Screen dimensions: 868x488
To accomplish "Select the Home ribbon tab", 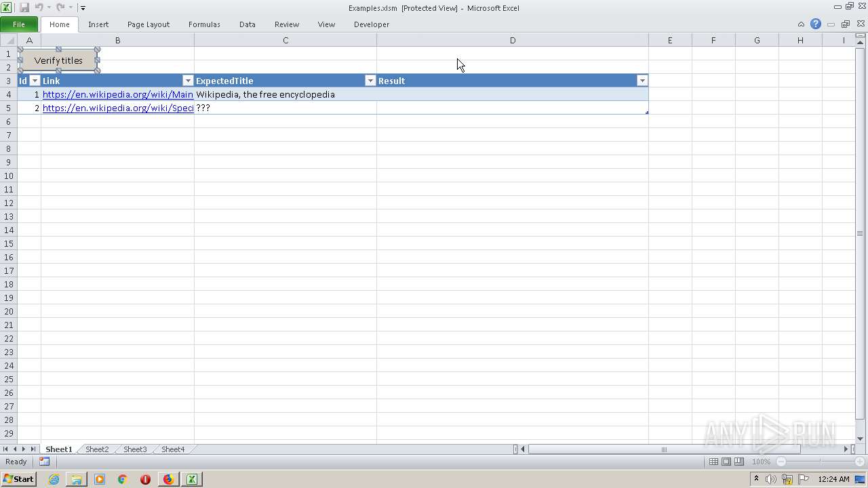I will 60,24.
